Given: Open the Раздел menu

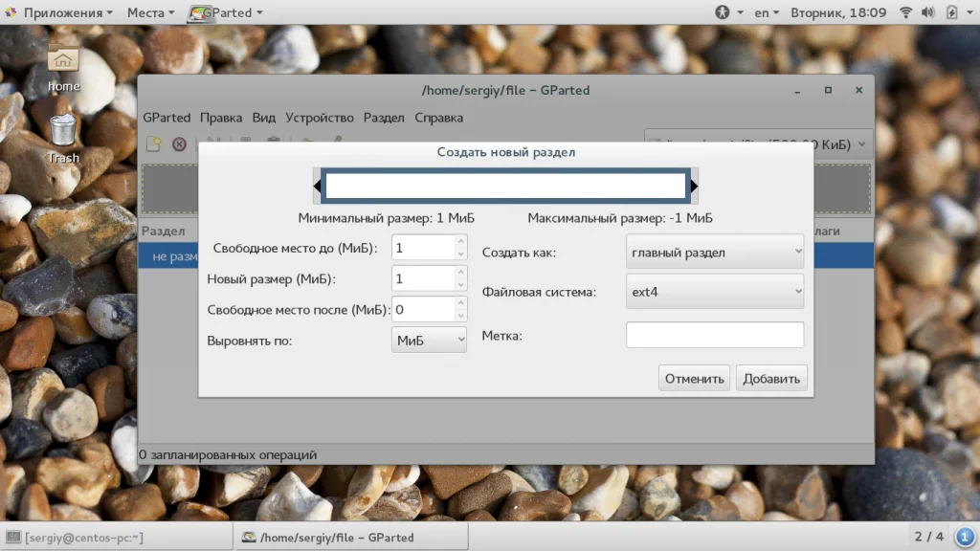Looking at the screenshot, I should [384, 118].
